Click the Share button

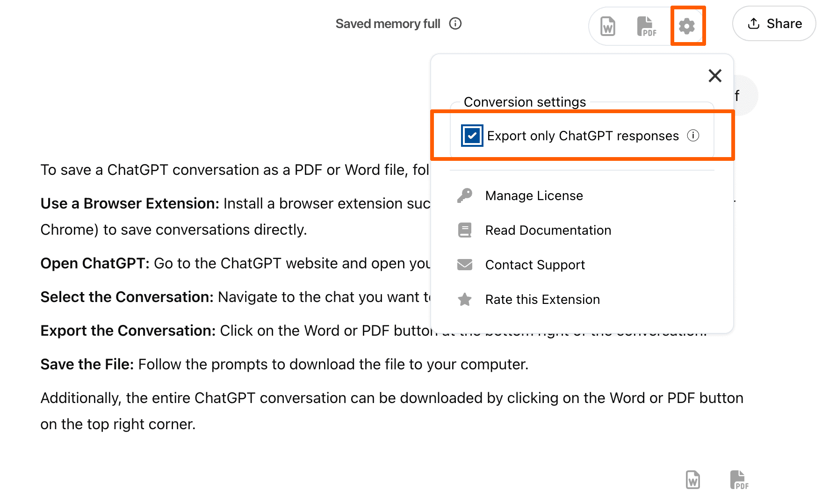774,23
